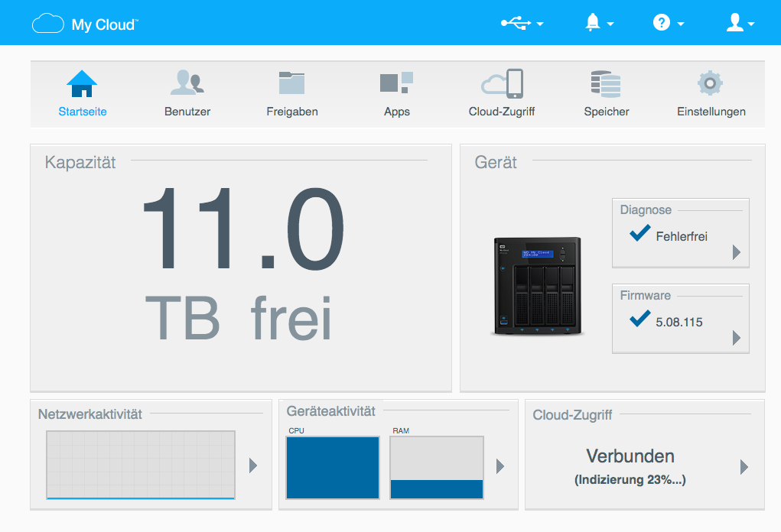Image resolution: width=781 pixels, height=532 pixels.
Task: Select the Cloud-Zugriff tab label
Action: (502, 112)
